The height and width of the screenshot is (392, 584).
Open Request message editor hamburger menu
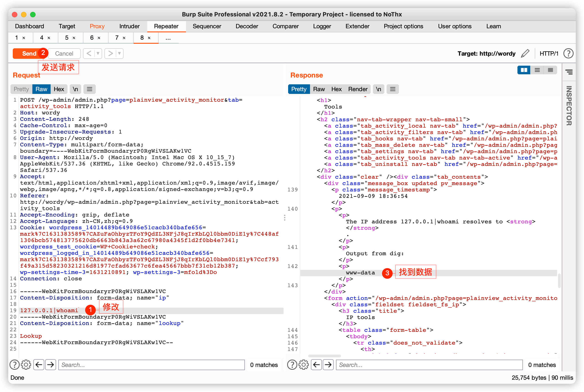click(90, 89)
